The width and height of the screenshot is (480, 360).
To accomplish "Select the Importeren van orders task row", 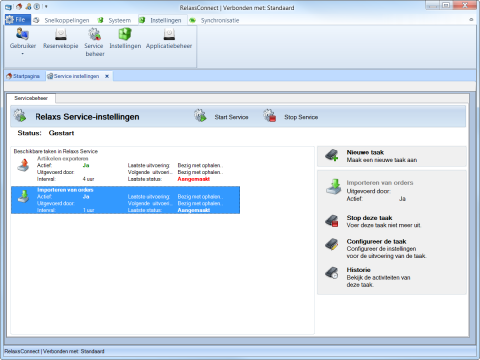I will tap(125, 200).
